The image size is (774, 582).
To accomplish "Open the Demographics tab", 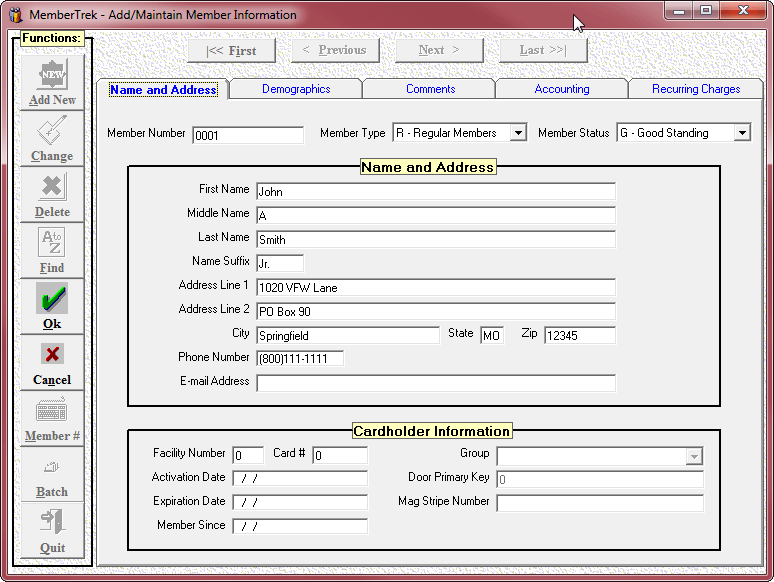I will (x=296, y=89).
